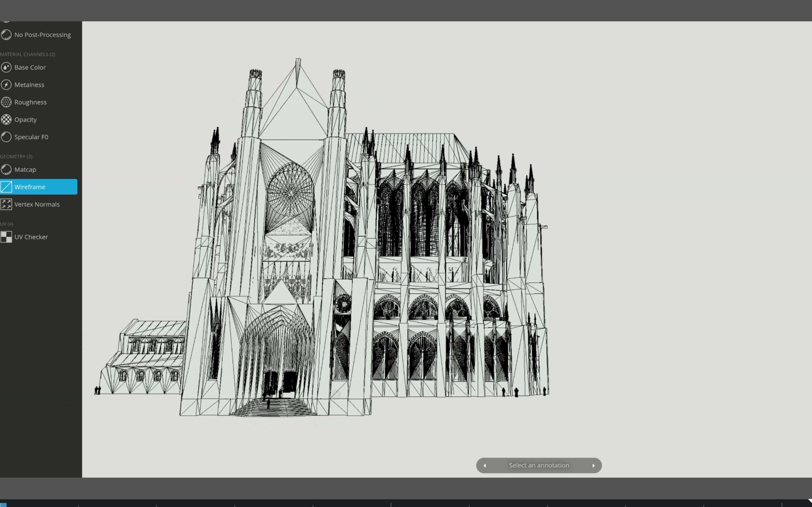Image resolution: width=812 pixels, height=507 pixels.
Task: Display the Opacity channel
Action: 25,120
